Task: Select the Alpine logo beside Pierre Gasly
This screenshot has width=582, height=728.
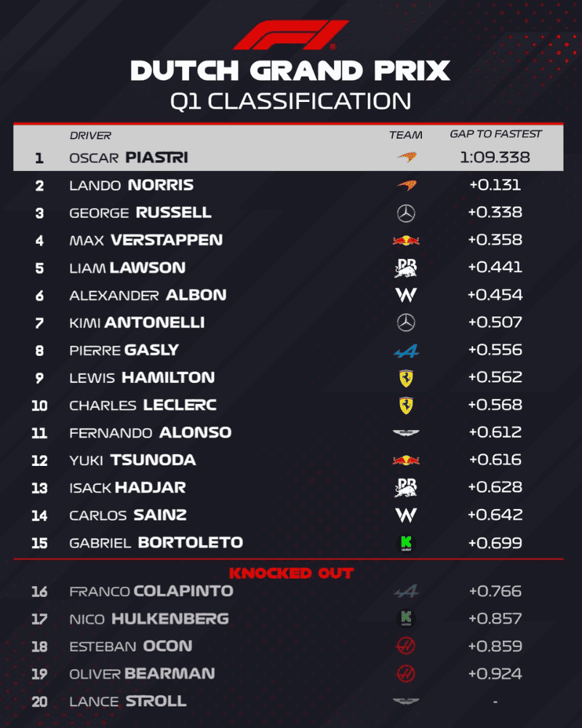Action: [x=406, y=350]
